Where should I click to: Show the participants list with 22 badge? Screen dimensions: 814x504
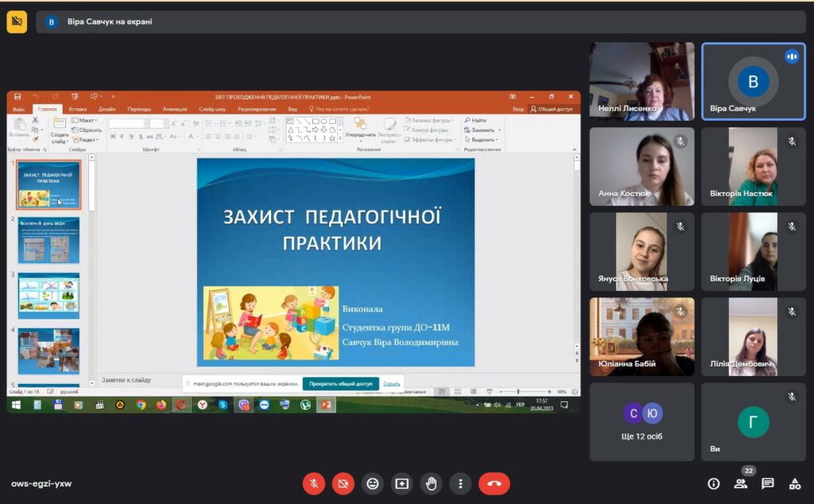(x=741, y=484)
